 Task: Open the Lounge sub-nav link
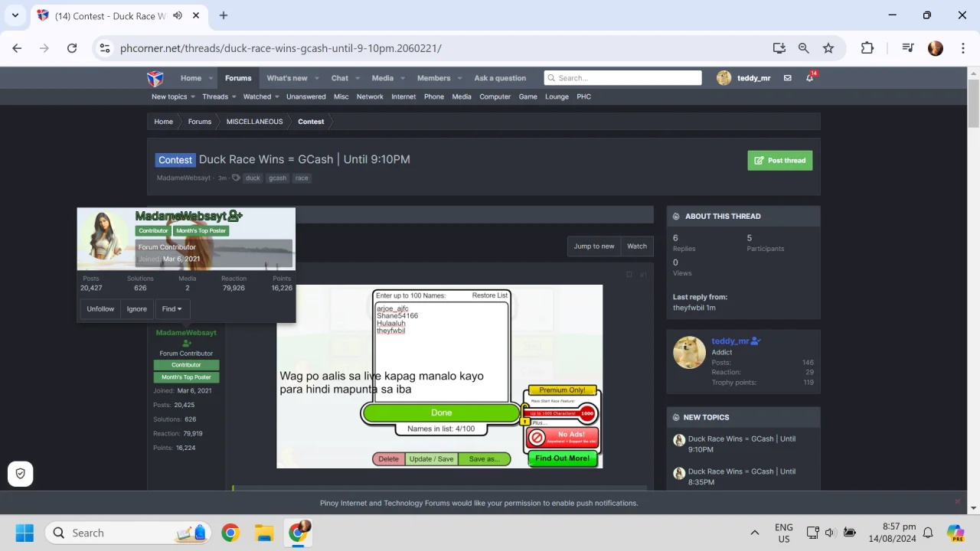[557, 96]
